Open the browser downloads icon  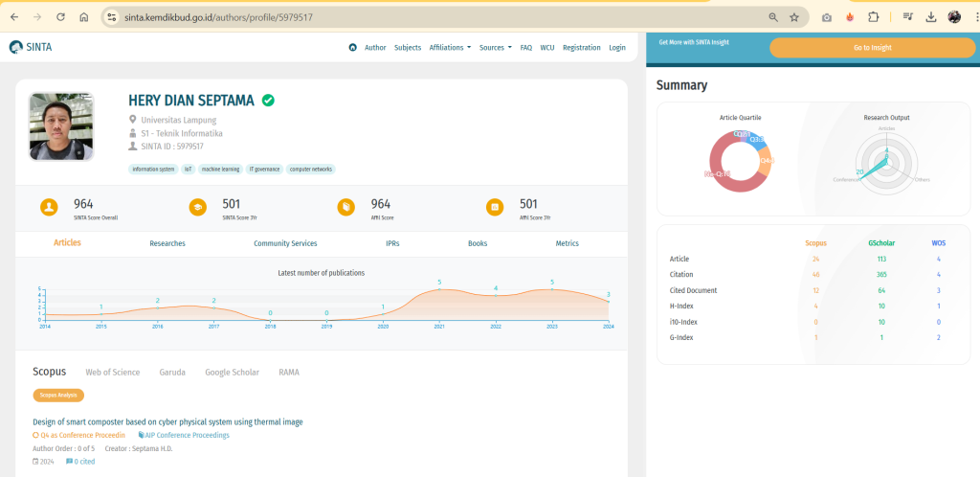[930, 17]
